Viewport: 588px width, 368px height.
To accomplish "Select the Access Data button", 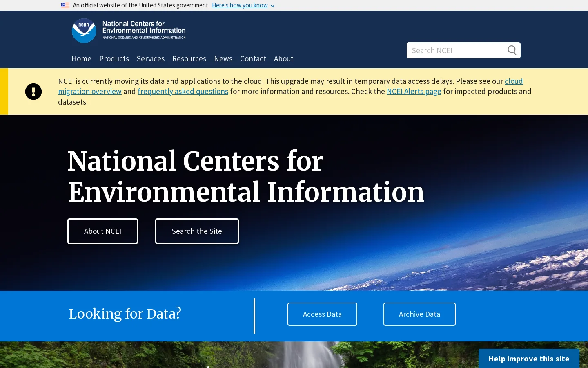I will click(322, 314).
